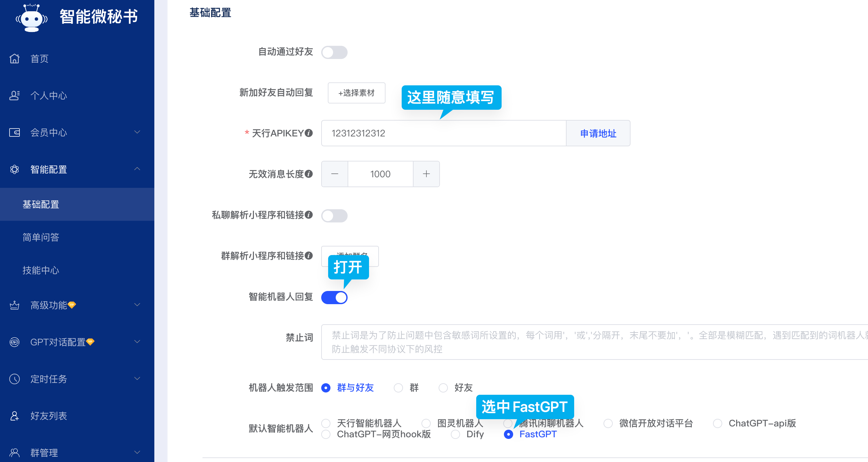The width and height of the screenshot is (868, 462).
Task: Click the +选择素材 button
Action: pyautogui.click(x=356, y=93)
